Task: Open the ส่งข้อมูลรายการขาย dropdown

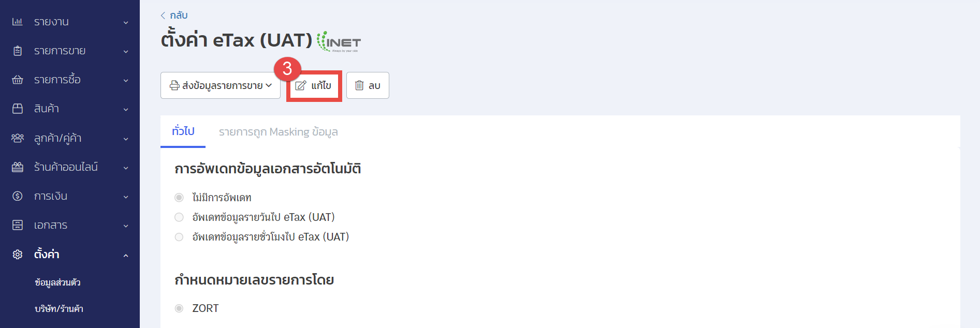Action: [x=221, y=85]
